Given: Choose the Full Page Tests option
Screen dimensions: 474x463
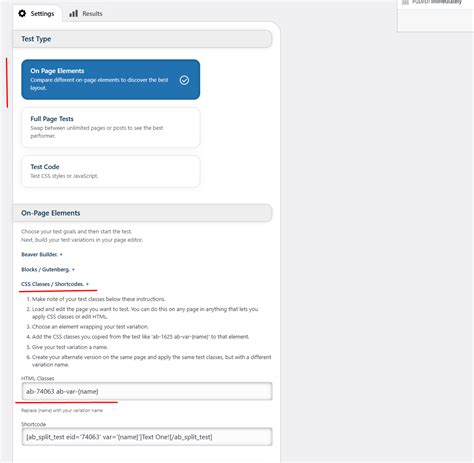Looking at the screenshot, I should pos(111,127).
